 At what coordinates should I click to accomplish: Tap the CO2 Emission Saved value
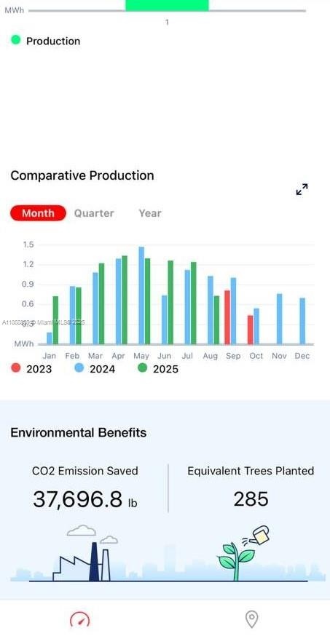tap(85, 499)
